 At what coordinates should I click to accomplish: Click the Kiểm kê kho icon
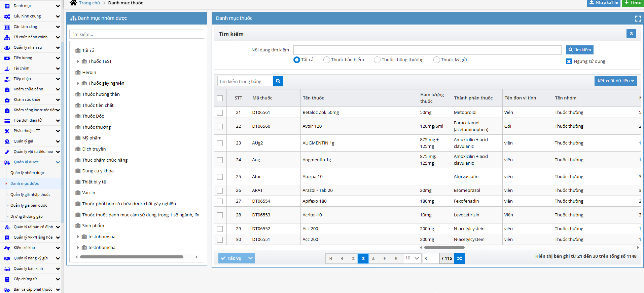click(7, 248)
